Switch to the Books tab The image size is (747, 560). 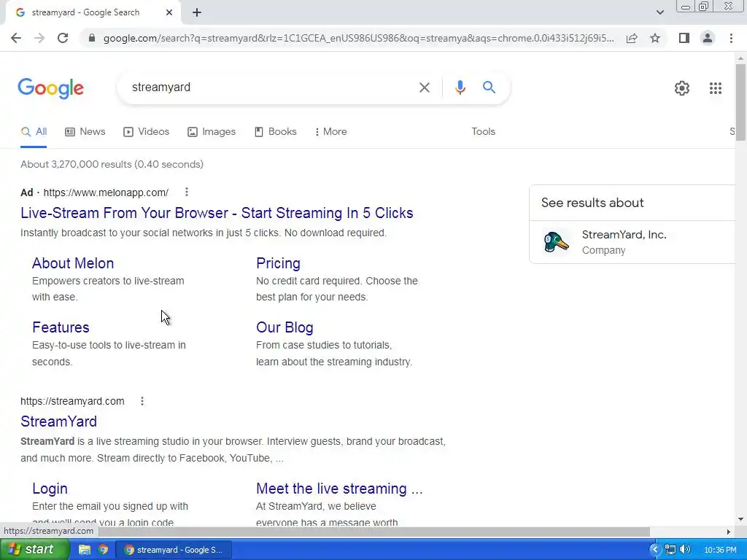tap(276, 132)
